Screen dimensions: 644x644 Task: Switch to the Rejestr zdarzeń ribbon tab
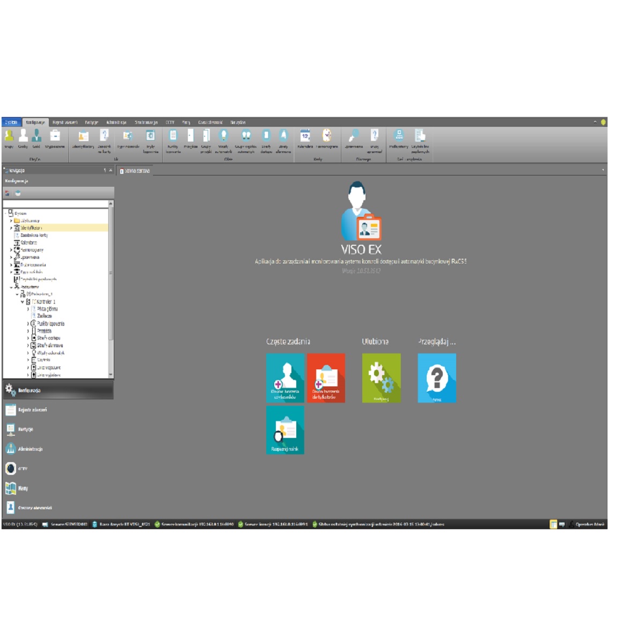coord(65,122)
